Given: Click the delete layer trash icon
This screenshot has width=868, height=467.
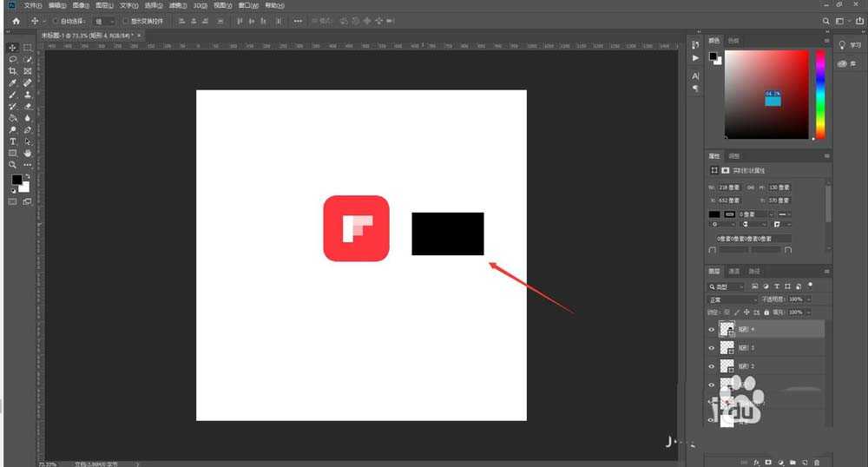Looking at the screenshot, I should [818, 461].
